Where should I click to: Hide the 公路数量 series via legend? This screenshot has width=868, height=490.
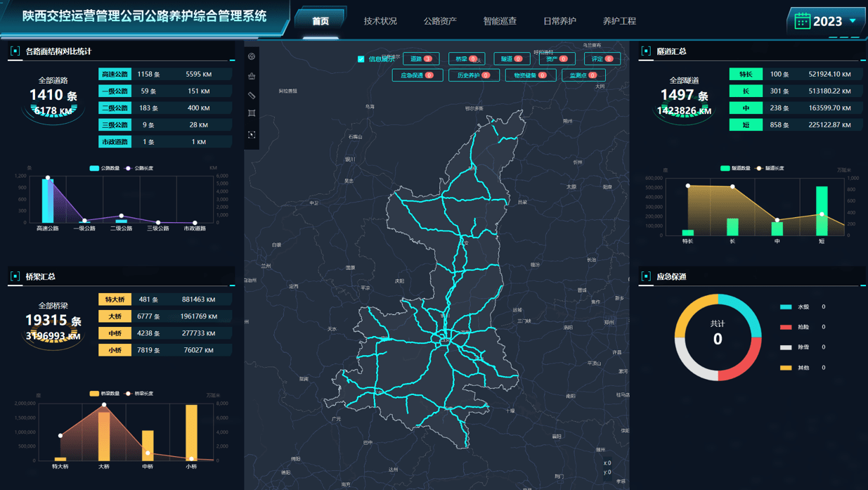[105, 169]
